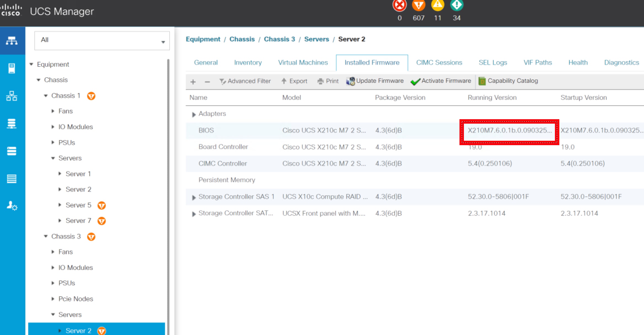Image resolution: width=644 pixels, height=335 pixels.
Task: Open the LAN network icon in sidebar
Action: [x=12, y=96]
